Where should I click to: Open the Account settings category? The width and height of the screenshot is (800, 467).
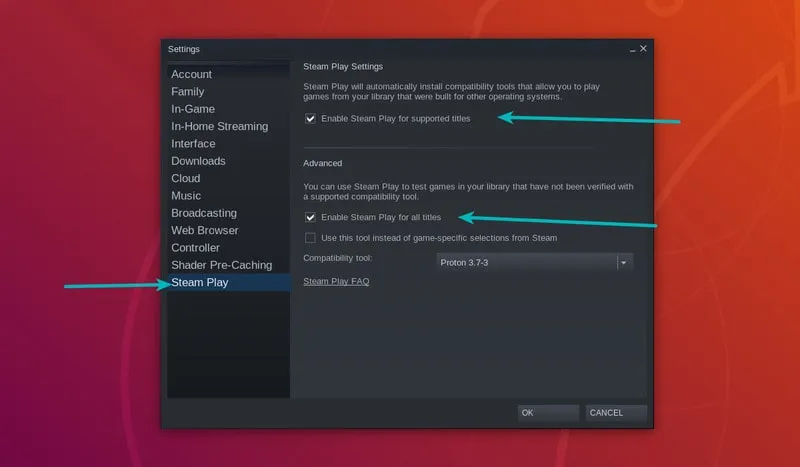point(229,74)
